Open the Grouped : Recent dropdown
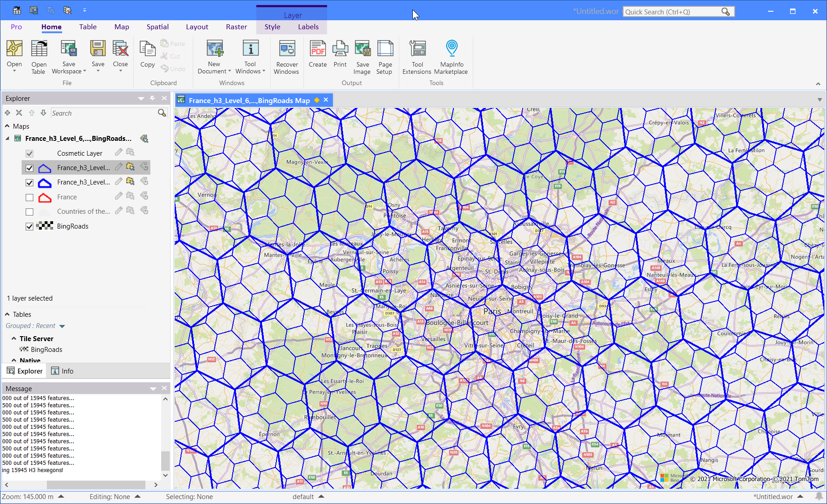Viewport: 827px width, 504px height. click(62, 326)
